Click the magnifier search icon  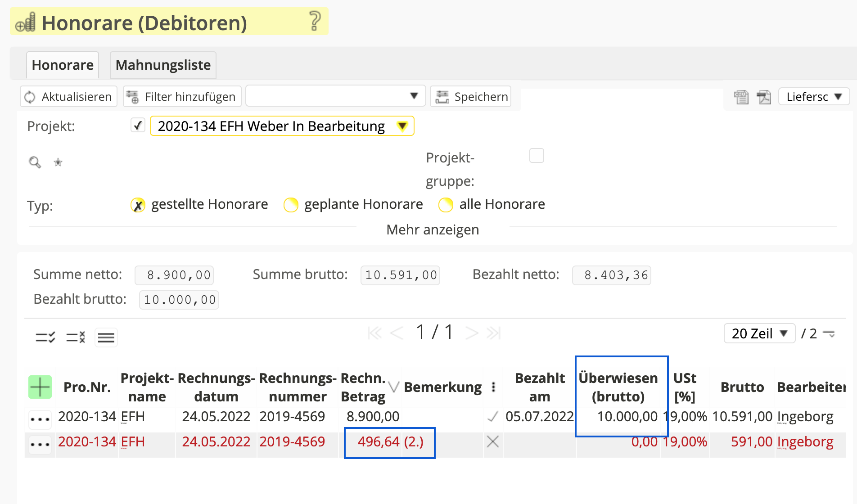35,162
